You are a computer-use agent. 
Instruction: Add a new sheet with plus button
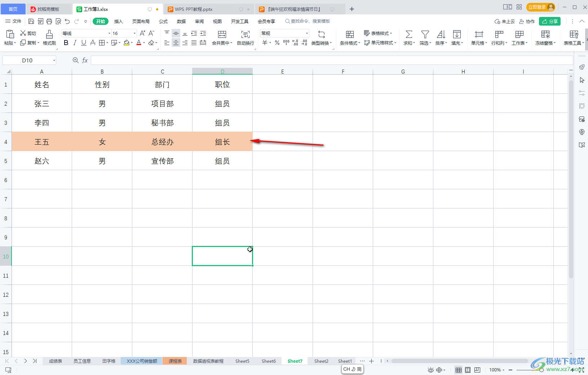[x=371, y=361]
